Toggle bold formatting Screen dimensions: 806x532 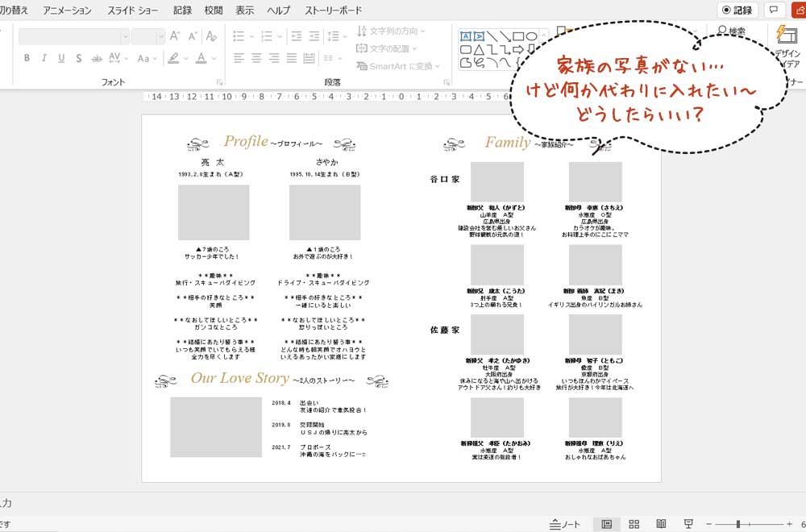coord(27,58)
